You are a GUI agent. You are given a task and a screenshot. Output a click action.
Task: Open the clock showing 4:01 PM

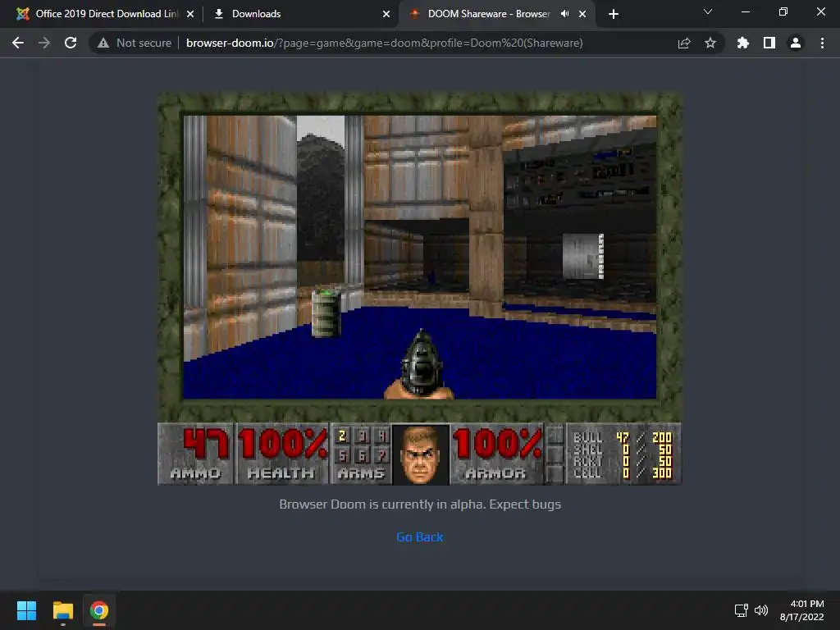[x=802, y=610]
